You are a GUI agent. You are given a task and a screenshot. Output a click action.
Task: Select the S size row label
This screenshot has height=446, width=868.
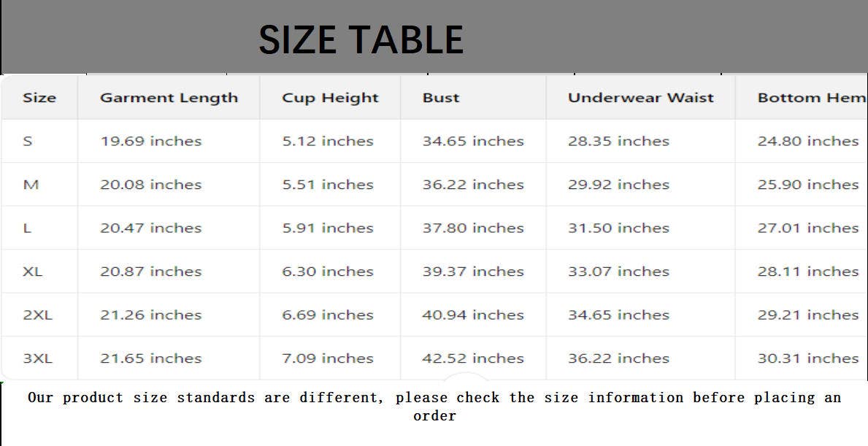[x=28, y=141]
